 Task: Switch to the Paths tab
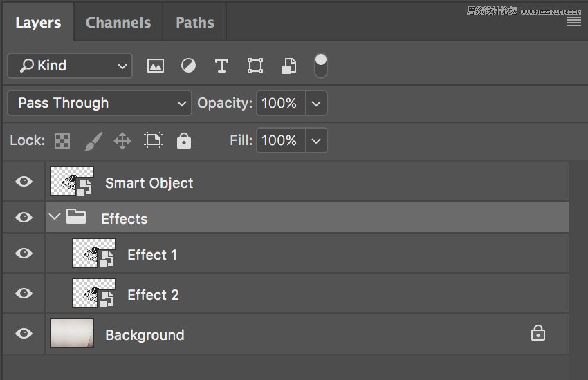pos(194,23)
